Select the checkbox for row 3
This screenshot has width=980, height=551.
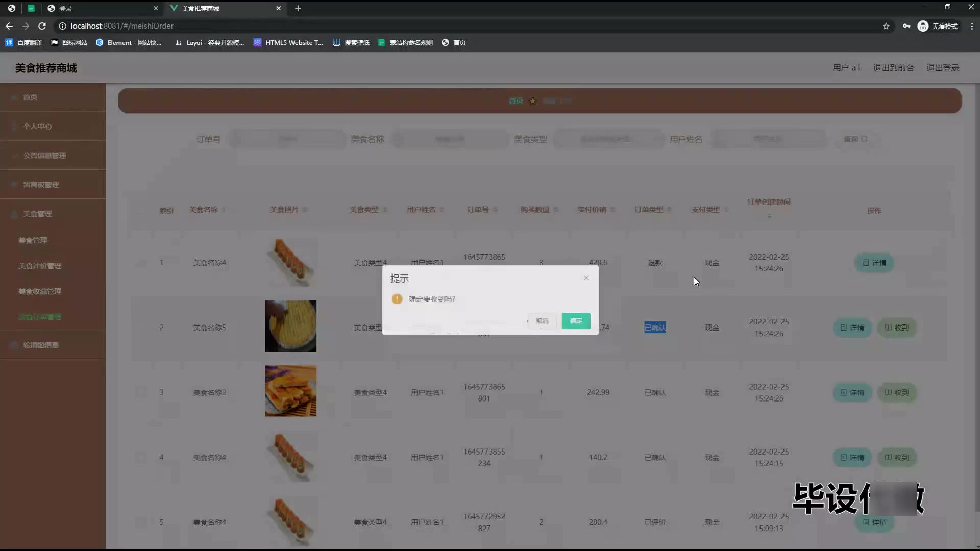click(x=141, y=392)
